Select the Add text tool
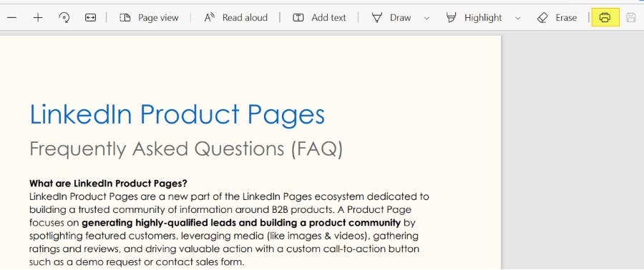This screenshot has width=644, height=270. (319, 18)
